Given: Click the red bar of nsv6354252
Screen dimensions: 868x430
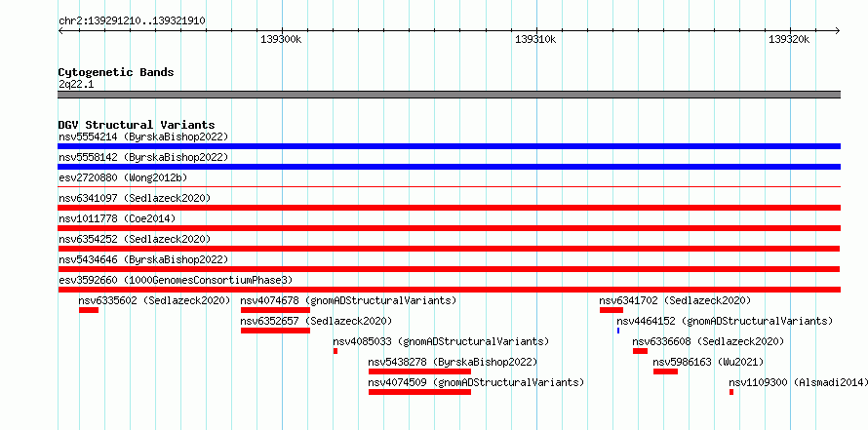Looking at the screenshot, I should tap(449, 249).
